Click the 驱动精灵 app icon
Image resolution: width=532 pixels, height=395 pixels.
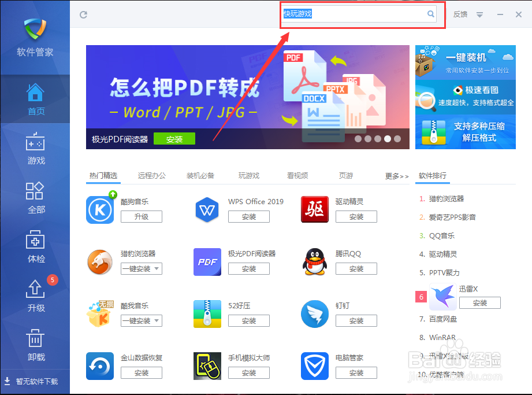pos(314,209)
